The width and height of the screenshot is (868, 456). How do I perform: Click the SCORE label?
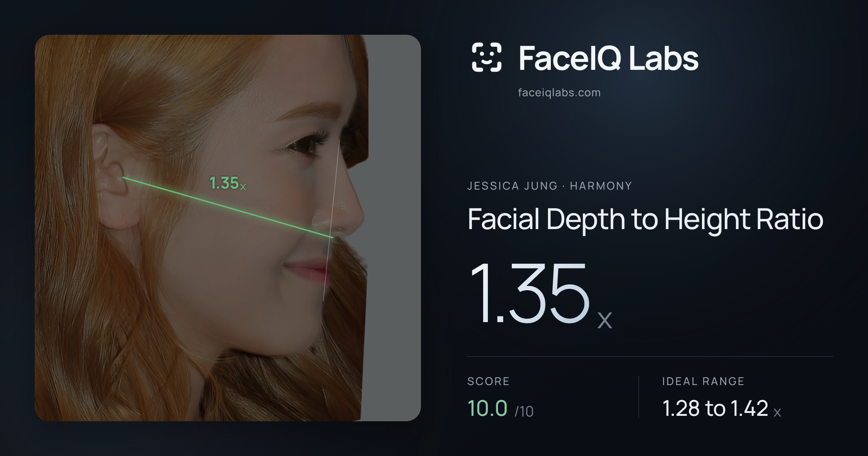[x=488, y=381]
